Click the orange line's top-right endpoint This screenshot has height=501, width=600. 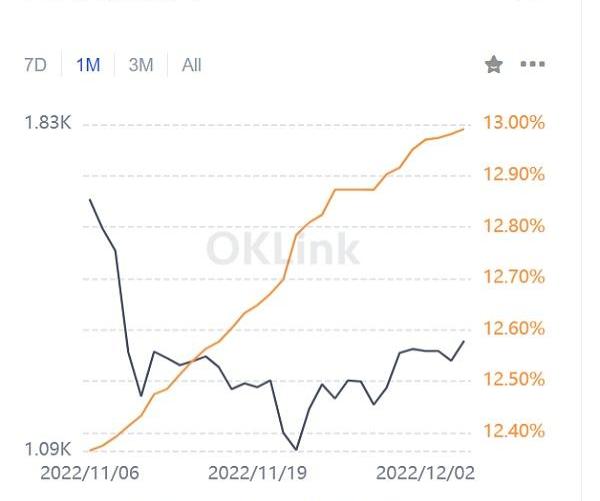[x=463, y=129]
